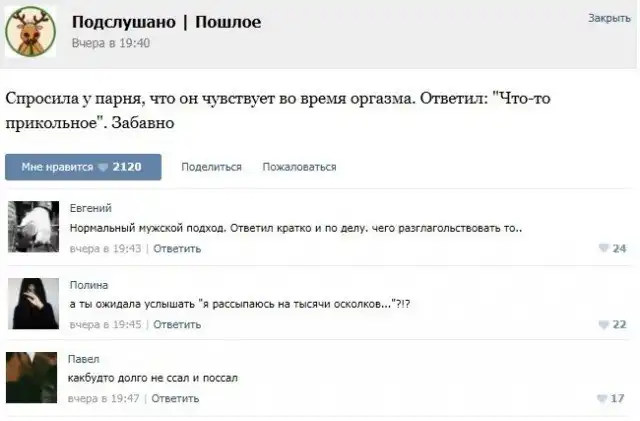Open Павел's profile picture
This screenshot has width=640, height=421.
pyautogui.click(x=32, y=377)
